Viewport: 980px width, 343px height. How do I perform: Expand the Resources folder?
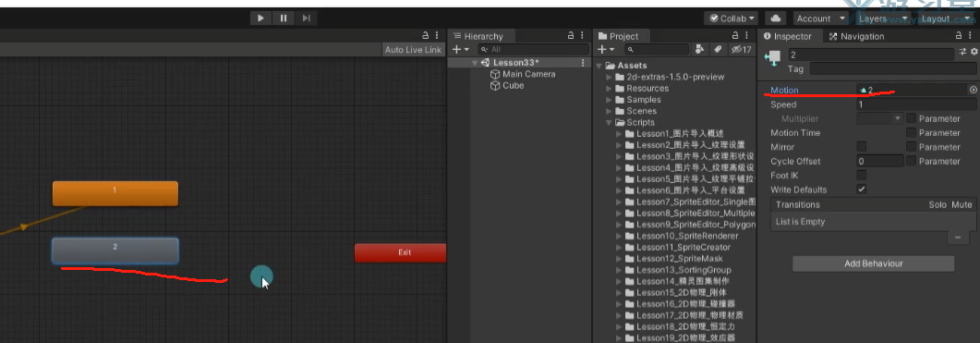[x=610, y=88]
